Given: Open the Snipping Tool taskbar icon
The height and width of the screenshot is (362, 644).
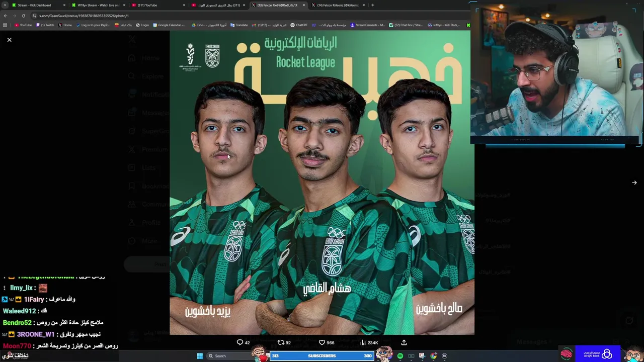Looking at the screenshot, I should (422, 356).
